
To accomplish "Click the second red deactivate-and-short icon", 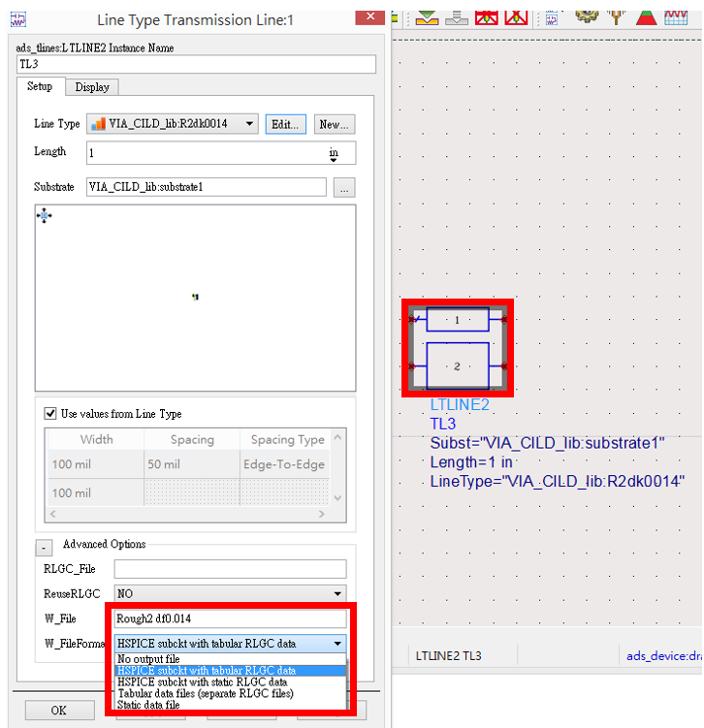I will (516, 17).
